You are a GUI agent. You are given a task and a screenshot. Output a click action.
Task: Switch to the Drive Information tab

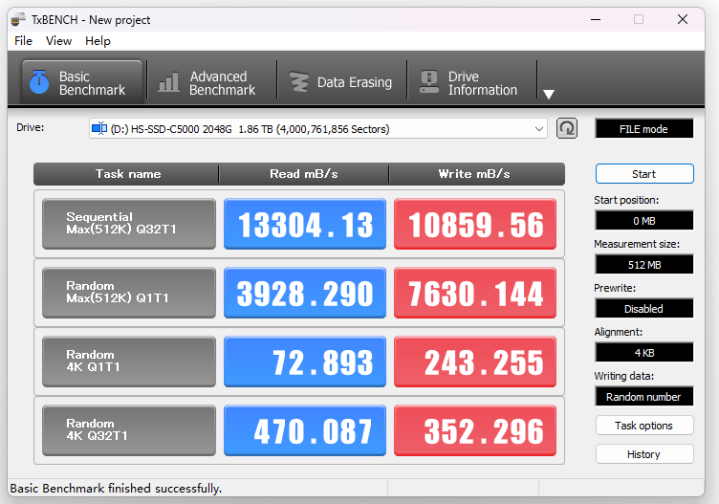(472, 83)
